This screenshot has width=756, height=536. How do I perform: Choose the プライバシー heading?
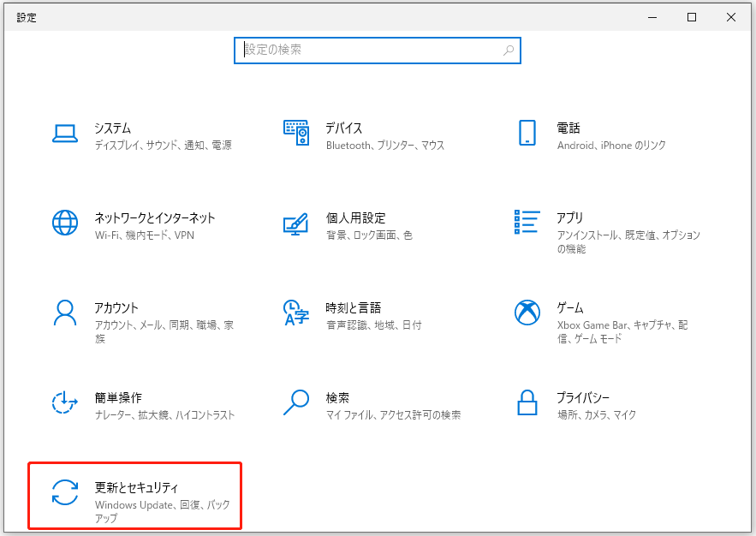coord(583,397)
